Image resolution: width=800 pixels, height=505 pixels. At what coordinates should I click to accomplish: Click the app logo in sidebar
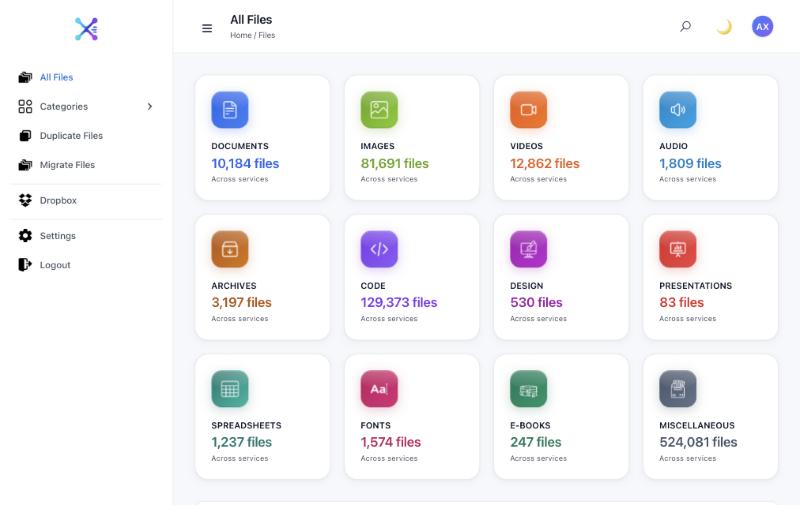click(86, 29)
